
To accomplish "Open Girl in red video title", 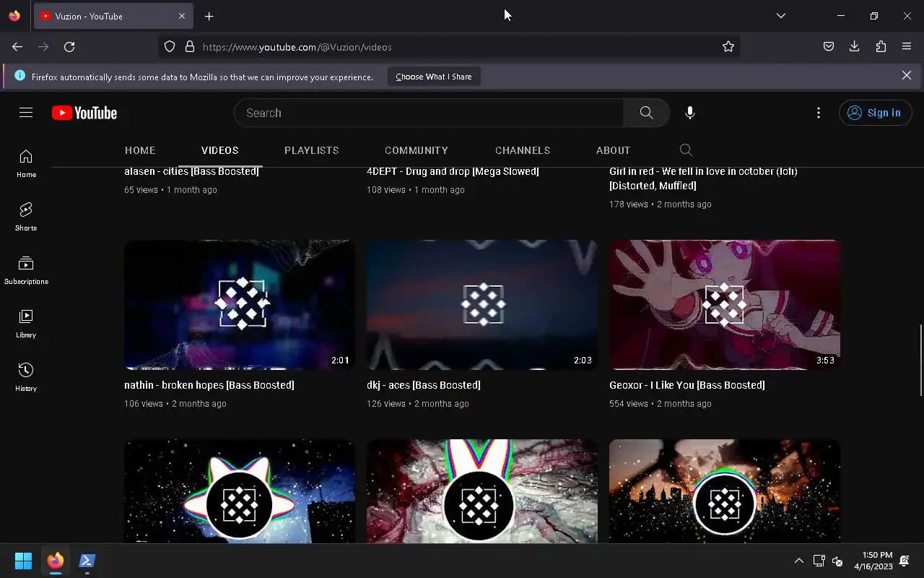I will (703, 178).
